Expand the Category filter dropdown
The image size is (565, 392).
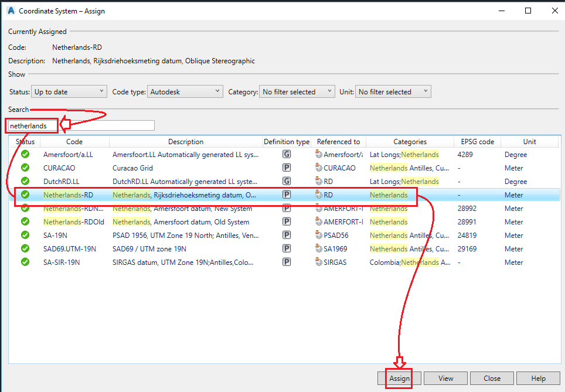297,91
